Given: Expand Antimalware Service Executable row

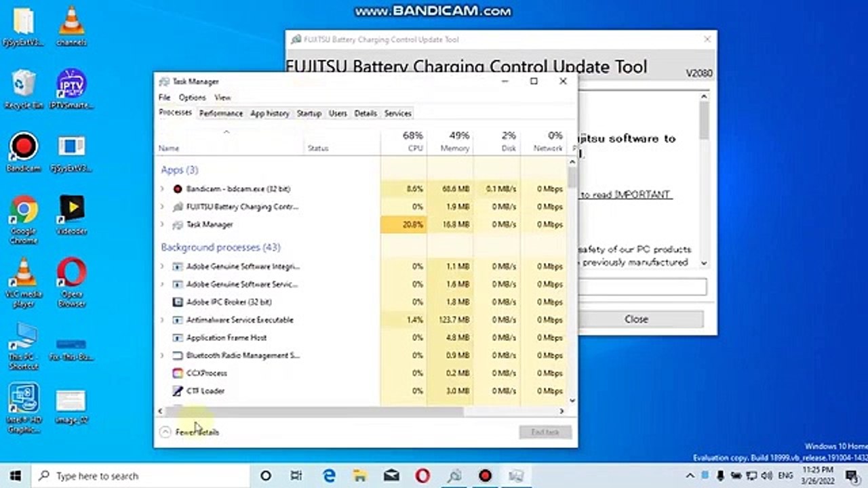Looking at the screenshot, I should (x=162, y=320).
